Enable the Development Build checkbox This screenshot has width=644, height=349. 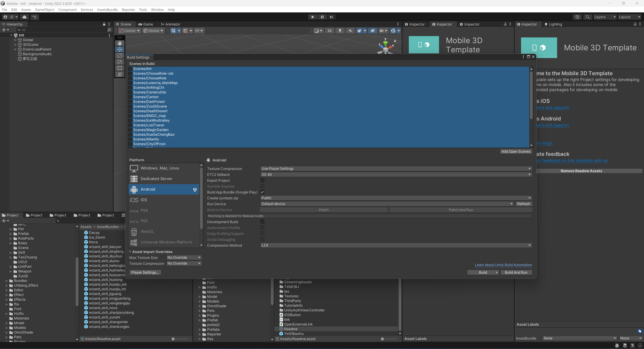click(x=262, y=222)
